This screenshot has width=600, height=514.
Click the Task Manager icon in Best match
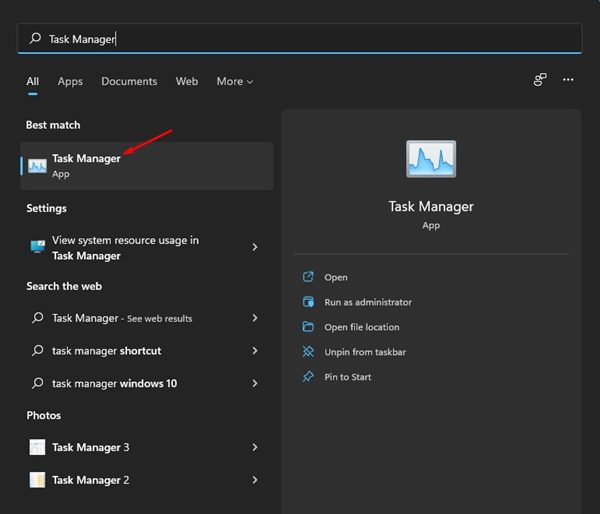click(37, 166)
